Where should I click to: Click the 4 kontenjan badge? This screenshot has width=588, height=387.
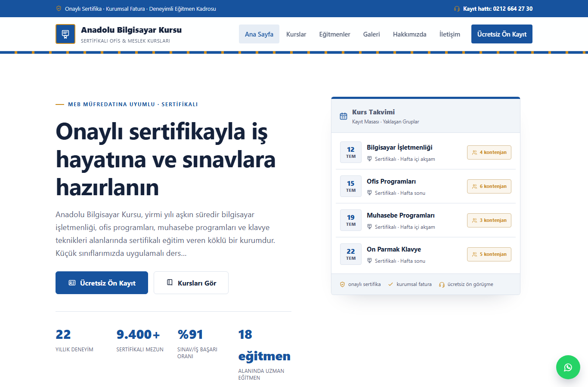[489, 152]
